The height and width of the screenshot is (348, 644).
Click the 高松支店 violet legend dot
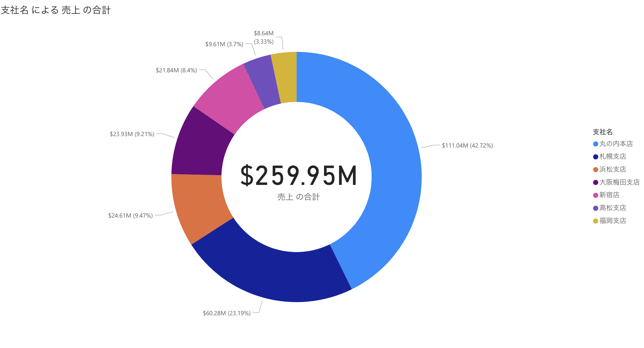pos(595,208)
